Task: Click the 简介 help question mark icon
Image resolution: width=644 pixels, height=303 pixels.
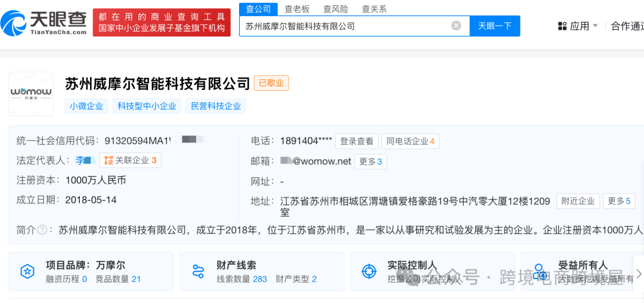Action: [42, 230]
